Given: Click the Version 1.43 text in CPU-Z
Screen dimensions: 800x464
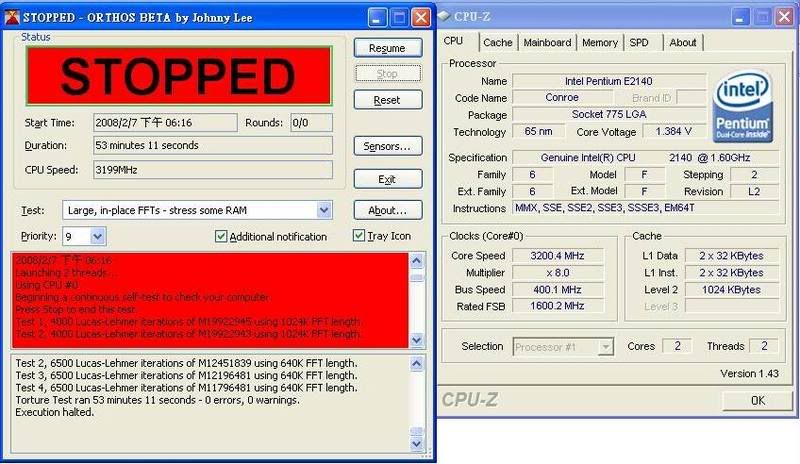Looking at the screenshot, I should [749, 374].
